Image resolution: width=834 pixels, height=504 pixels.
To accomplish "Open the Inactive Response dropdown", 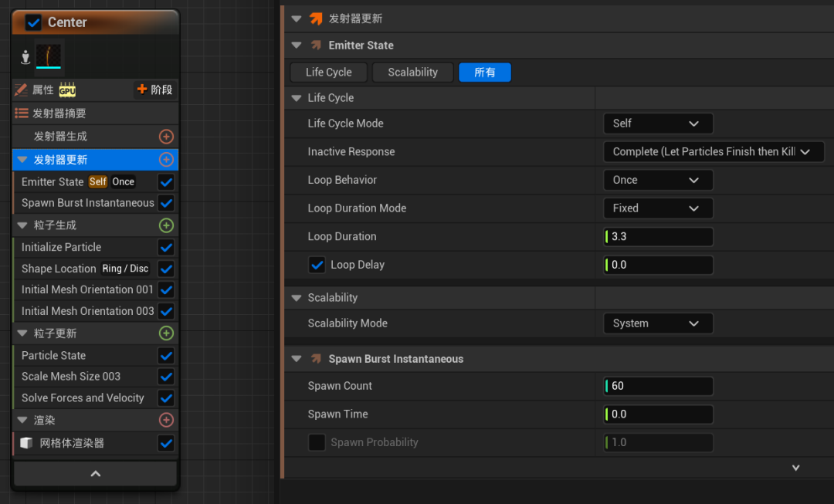I will [x=714, y=151].
